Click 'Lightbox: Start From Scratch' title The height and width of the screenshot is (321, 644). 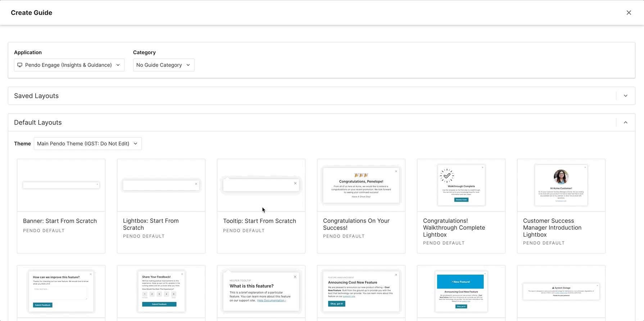pos(151,224)
